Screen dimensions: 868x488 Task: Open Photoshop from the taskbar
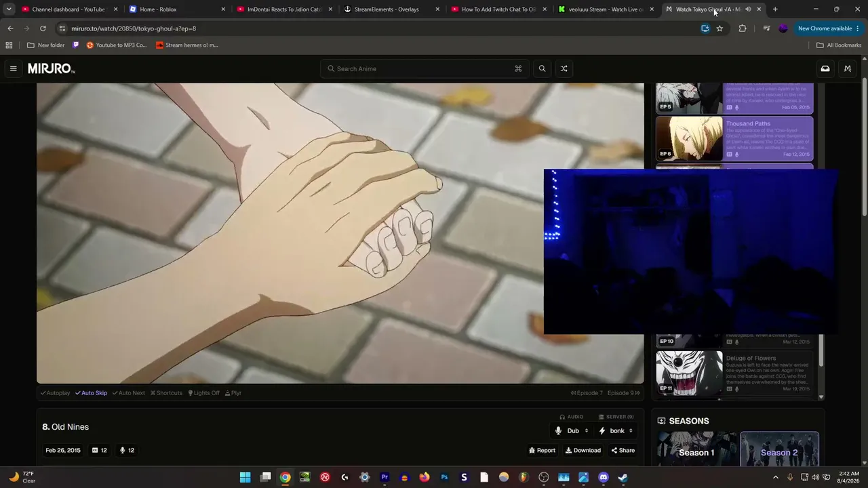click(x=444, y=477)
